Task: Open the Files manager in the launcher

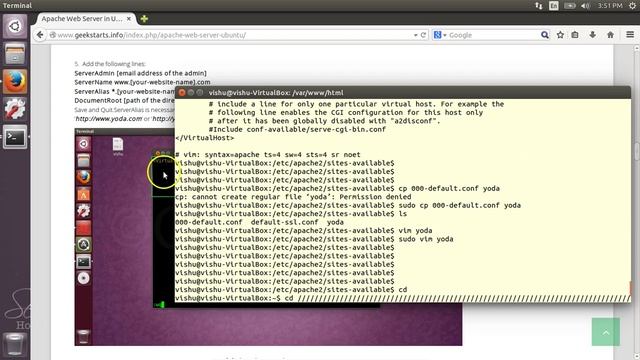Action: pyautogui.click(x=15, y=54)
